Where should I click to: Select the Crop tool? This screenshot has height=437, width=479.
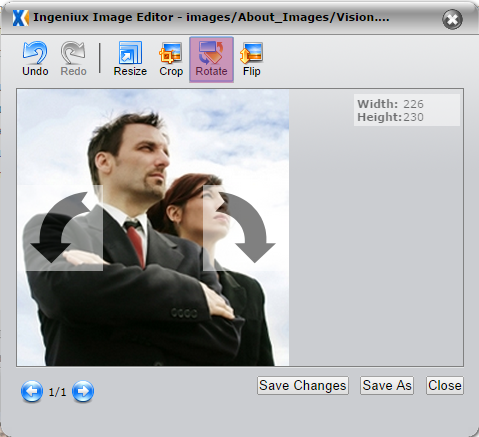171,59
